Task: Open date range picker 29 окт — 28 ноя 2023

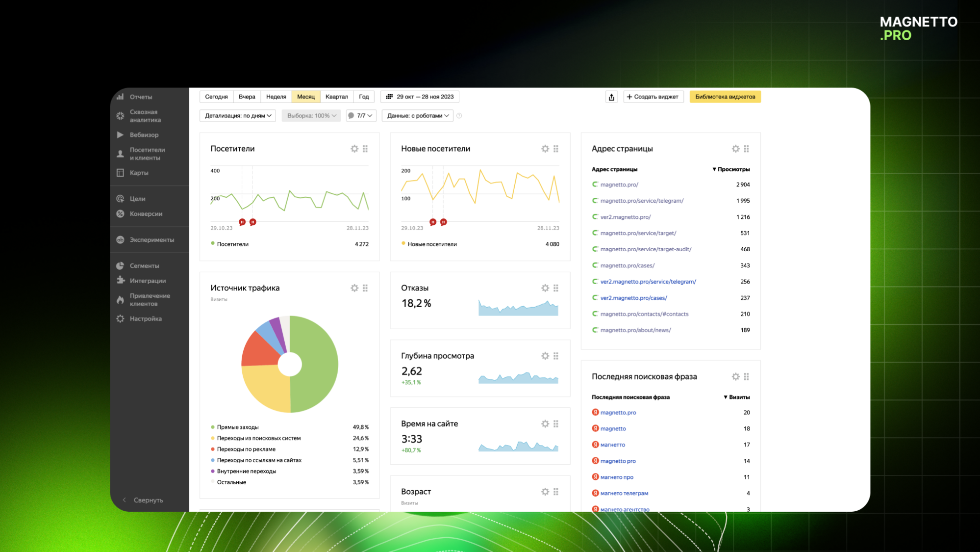Action: coord(420,97)
